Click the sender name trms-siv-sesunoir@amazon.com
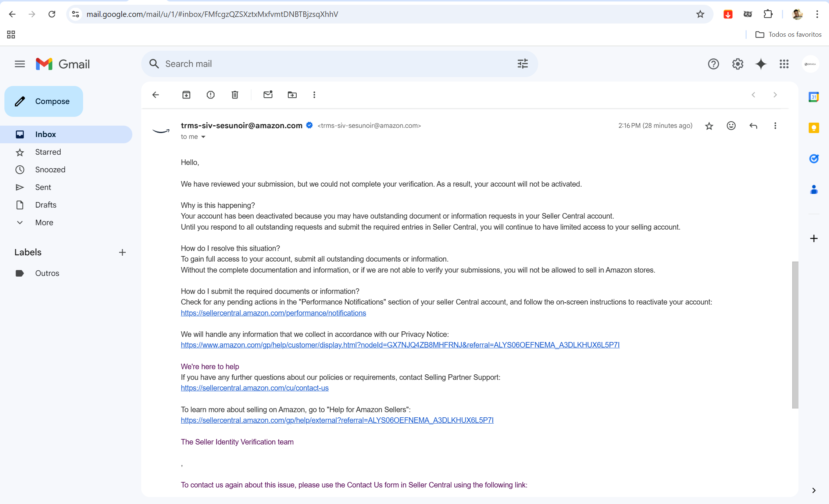This screenshot has width=829, height=504. [242, 126]
